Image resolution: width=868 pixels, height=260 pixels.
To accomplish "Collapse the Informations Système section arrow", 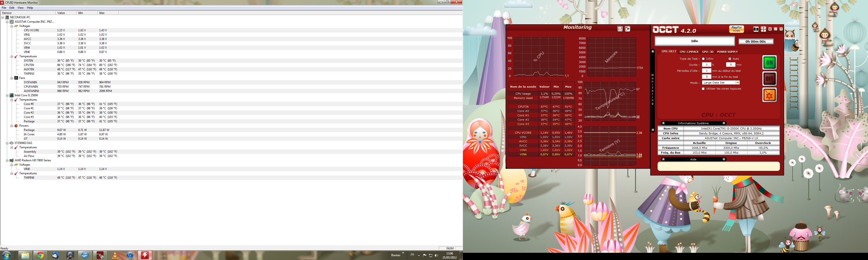I will click(723, 123).
